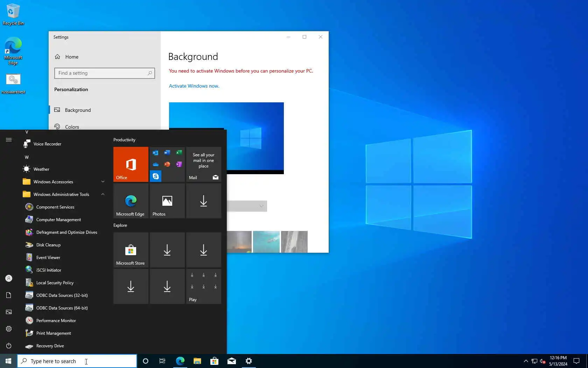Open Documents from the Start menu rail
Image resolution: width=588 pixels, height=368 pixels.
9,295
